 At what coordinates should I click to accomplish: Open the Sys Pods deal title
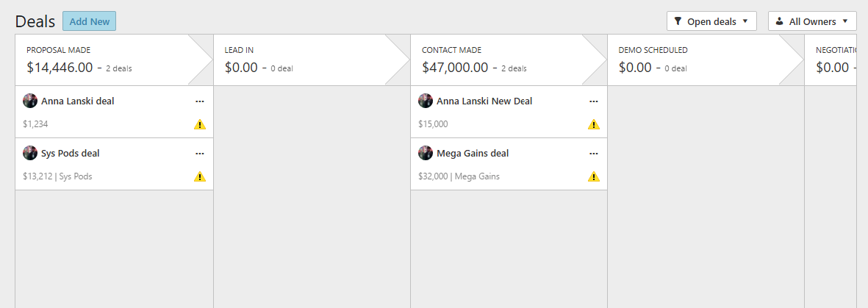(x=71, y=154)
